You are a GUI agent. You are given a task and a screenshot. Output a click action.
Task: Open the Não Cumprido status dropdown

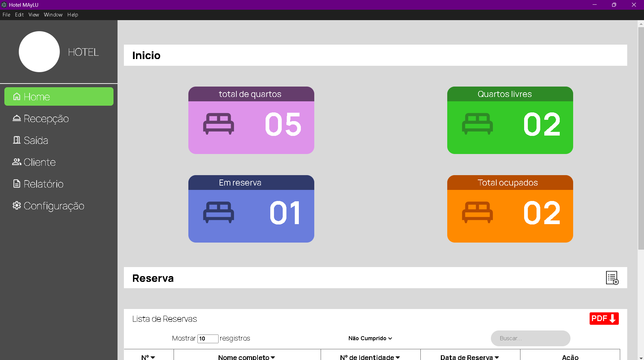tap(370, 338)
